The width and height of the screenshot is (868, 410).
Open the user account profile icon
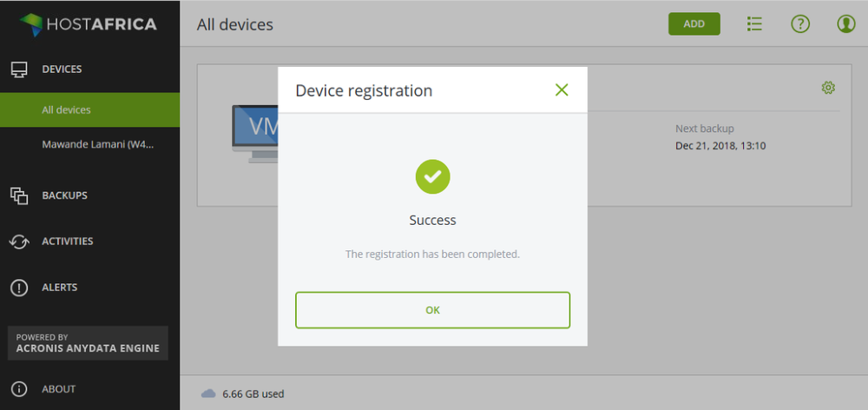coord(846,24)
